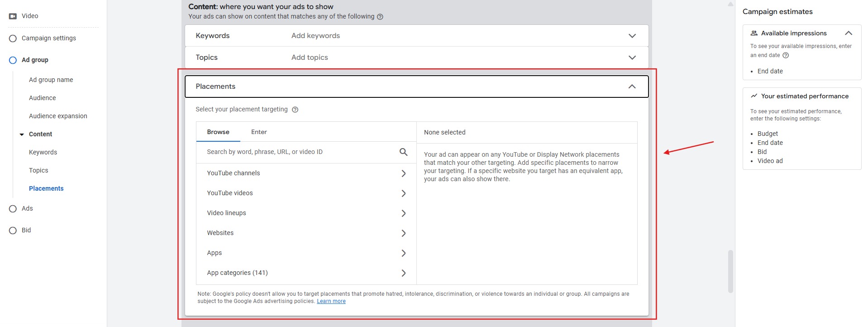The height and width of the screenshot is (327, 868).
Task: Switch to the Browse tab
Action: (x=218, y=132)
